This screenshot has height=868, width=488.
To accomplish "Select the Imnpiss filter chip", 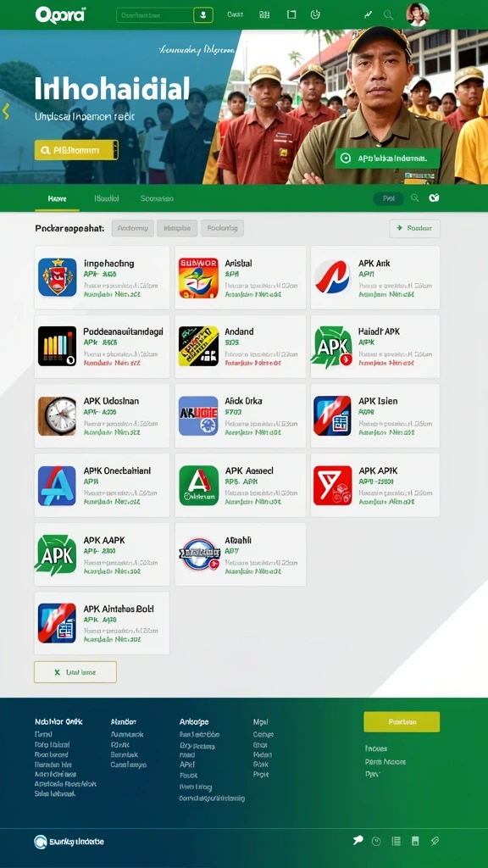I will pyautogui.click(x=177, y=228).
